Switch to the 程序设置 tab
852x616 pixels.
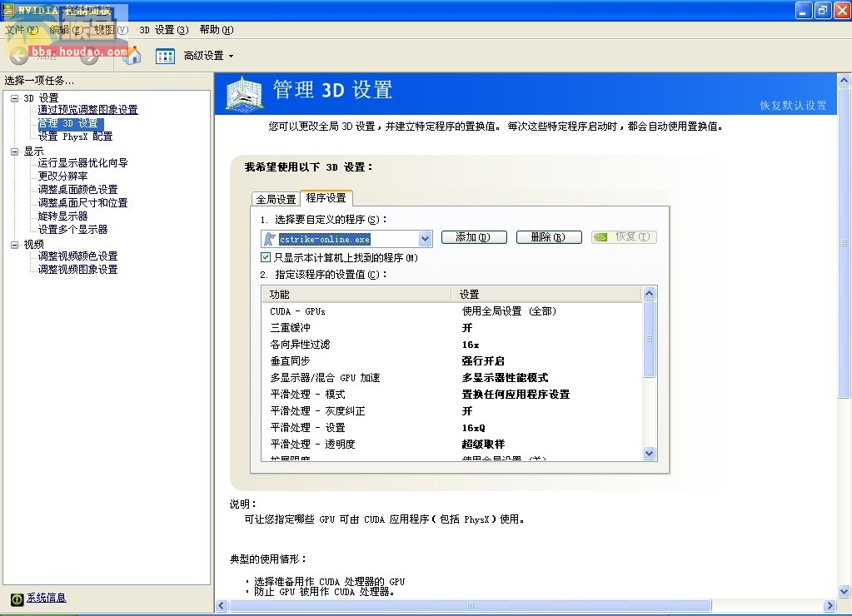tap(326, 198)
